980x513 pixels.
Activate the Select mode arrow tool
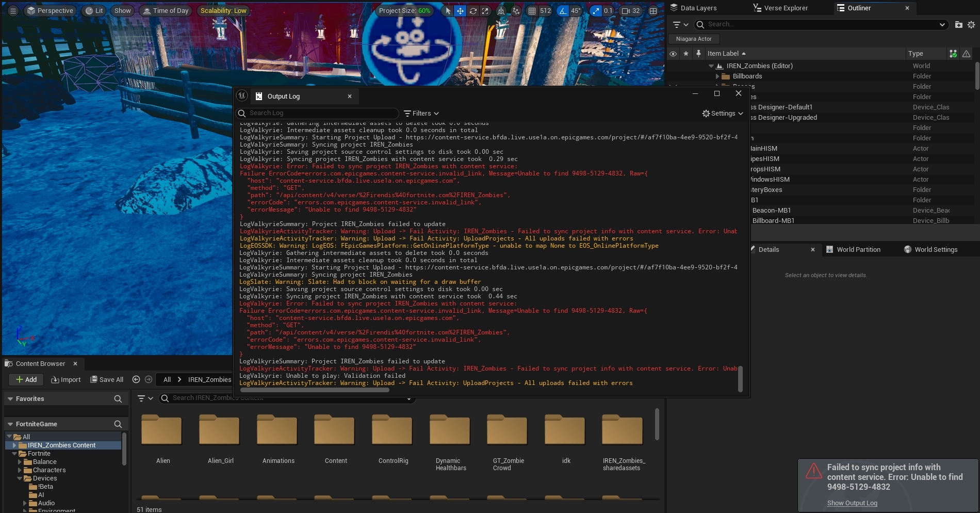pos(448,11)
